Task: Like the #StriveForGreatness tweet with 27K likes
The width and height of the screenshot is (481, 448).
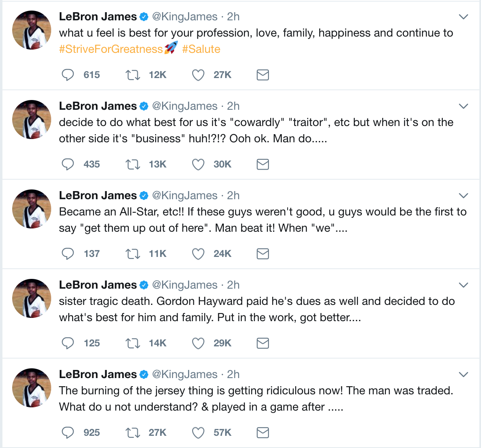Action: pyautogui.click(x=198, y=75)
